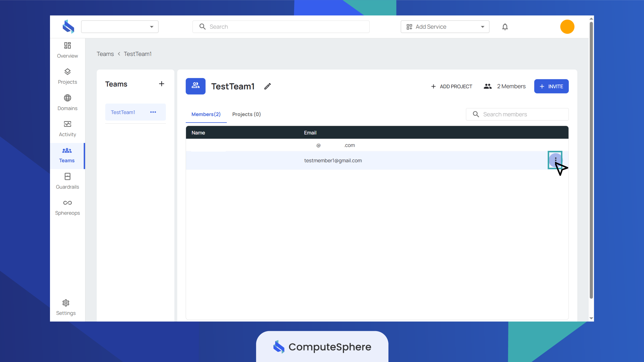Click the INVITE button

551,86
